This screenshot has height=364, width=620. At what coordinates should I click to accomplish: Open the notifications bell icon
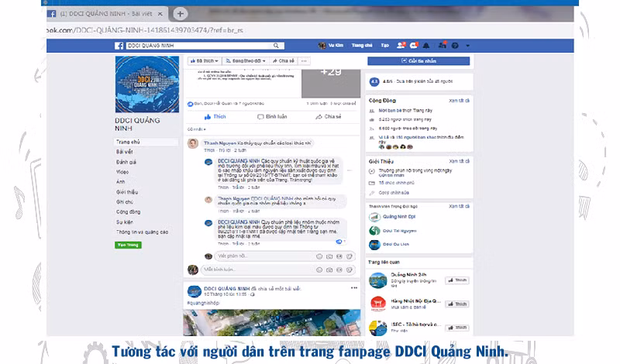[426, 46]
